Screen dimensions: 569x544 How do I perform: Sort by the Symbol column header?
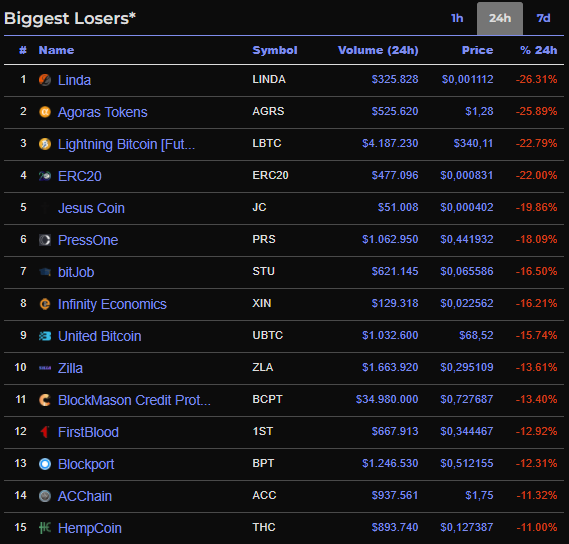pos(275,50)
